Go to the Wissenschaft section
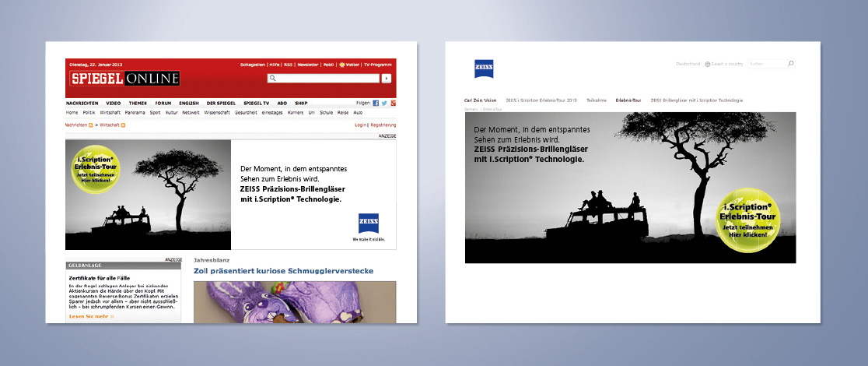The height and width of the screenshot is (366, 868). [217, 113]
